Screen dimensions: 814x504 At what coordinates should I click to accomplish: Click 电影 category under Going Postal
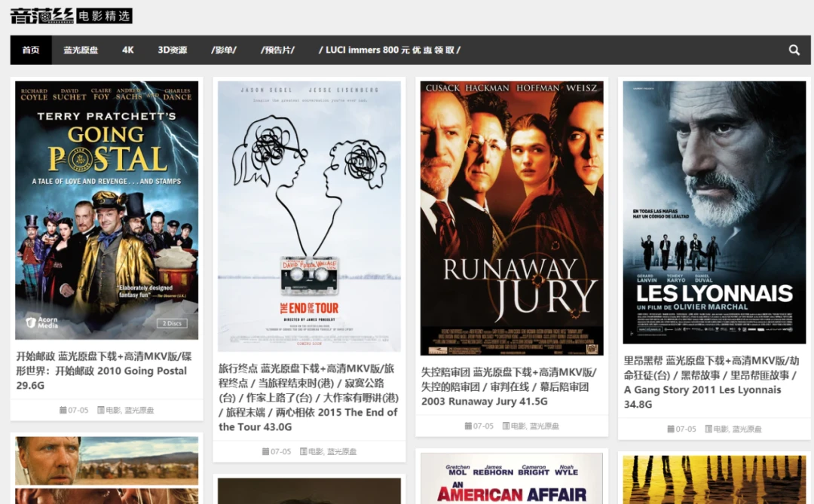click(113, 410)
